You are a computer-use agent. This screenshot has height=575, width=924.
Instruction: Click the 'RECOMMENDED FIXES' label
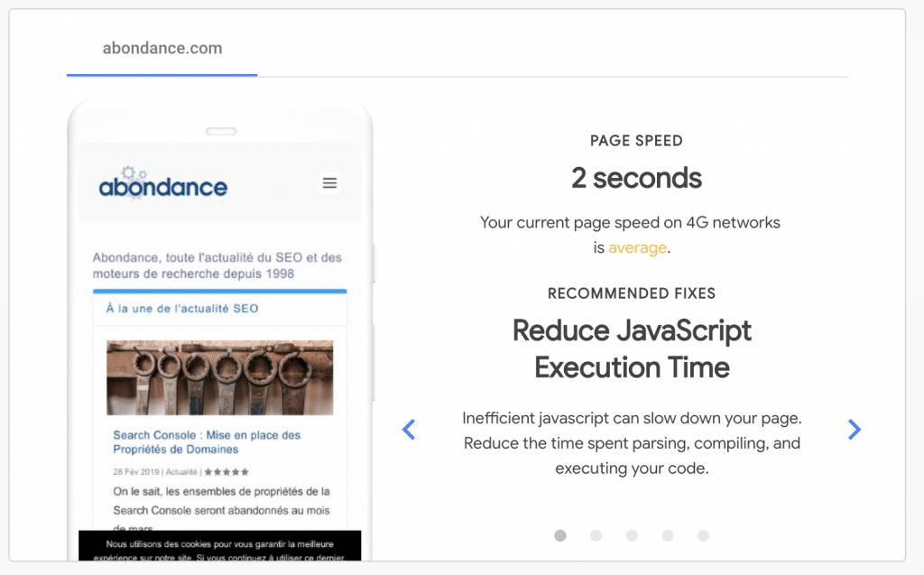632,293
